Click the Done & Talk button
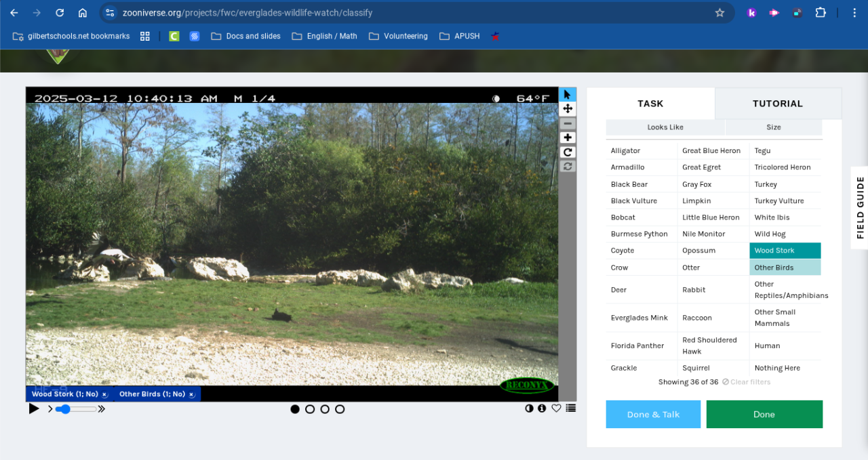Screen dimensions: 868x460 click(653, 414)
